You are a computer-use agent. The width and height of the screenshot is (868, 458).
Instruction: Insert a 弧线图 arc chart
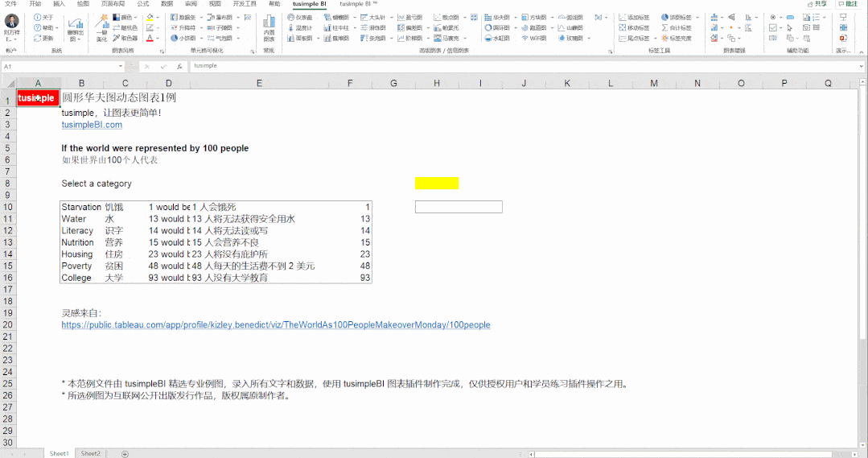tap(570, 17)
